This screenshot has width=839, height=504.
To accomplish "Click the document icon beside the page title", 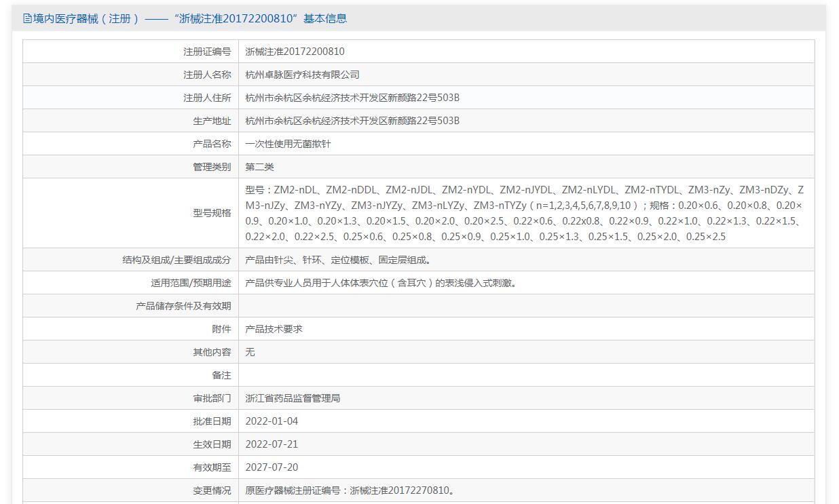I will pyautogui.click(x=27, y=18).
